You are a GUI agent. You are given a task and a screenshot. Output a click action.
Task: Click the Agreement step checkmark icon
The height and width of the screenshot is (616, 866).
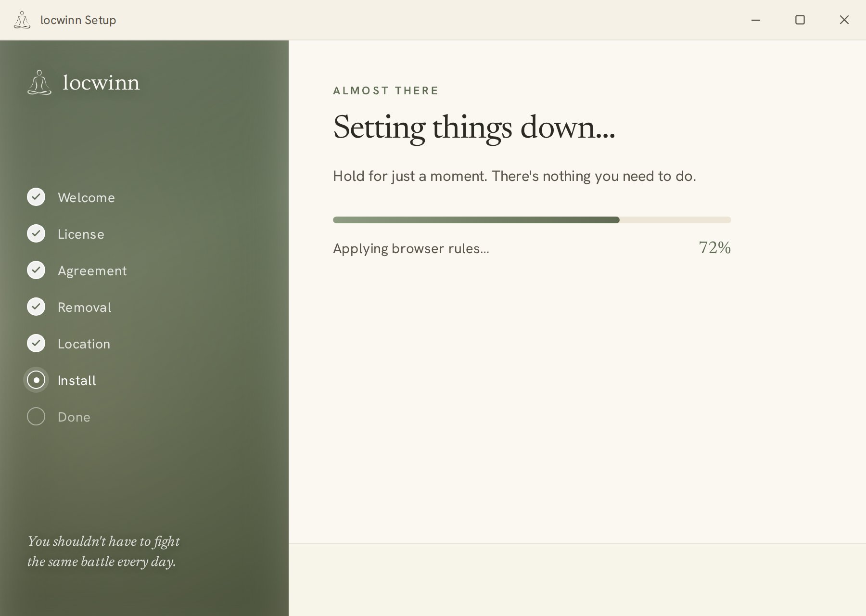point(36,270)
